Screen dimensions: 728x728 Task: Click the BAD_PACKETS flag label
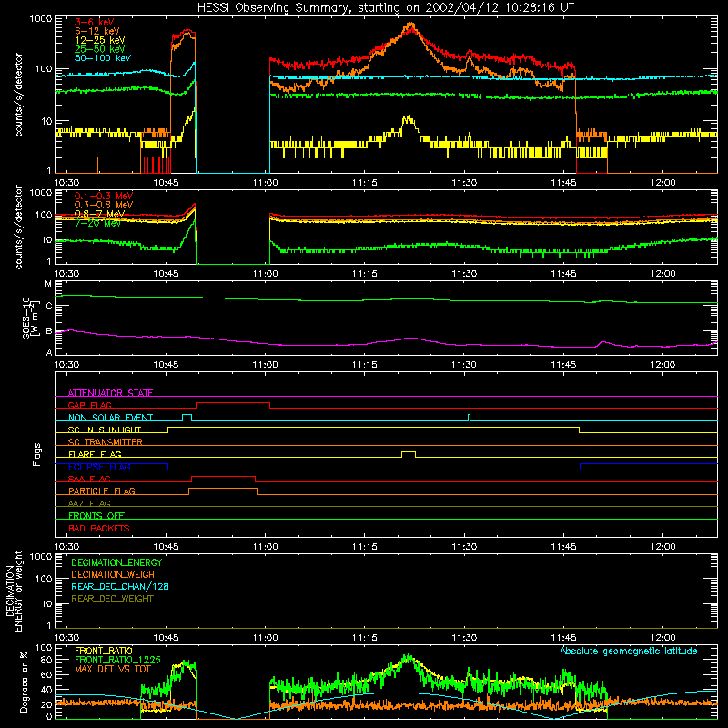tap(99, 528)
